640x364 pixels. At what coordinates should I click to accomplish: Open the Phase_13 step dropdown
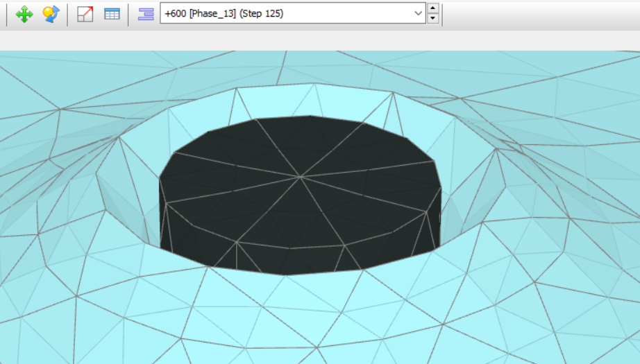pos(293,13)
